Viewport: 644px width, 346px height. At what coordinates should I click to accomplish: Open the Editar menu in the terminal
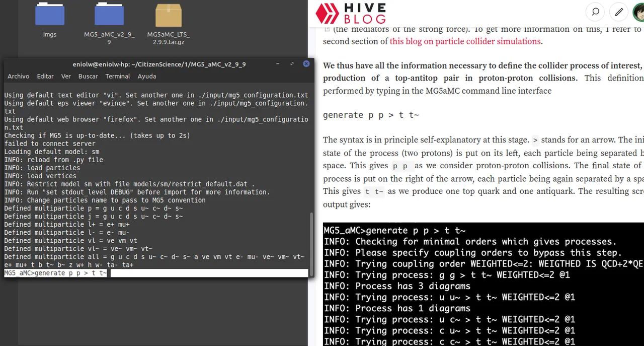click(x=45, y=76)
